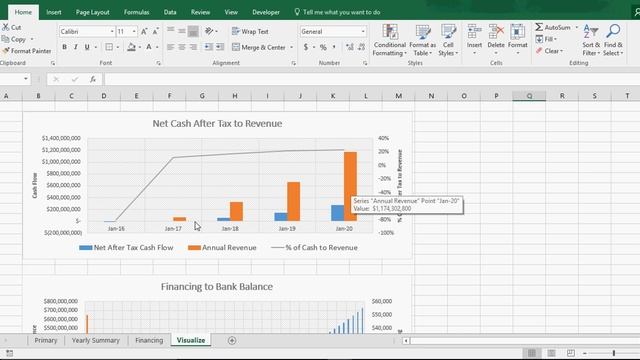Viewport: 640px width, 360px height.
Task: Adjust the zoom slider
Action: (x=613, y=353)
